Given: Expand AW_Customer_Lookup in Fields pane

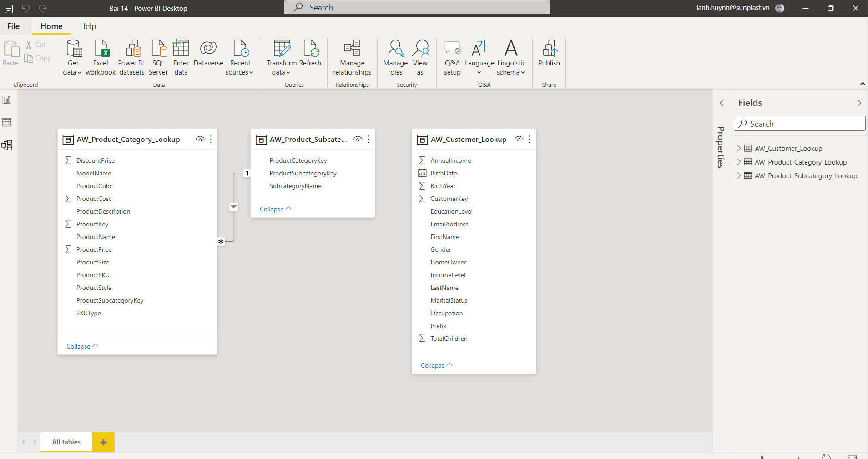Looking at the screenshot, I should point(739,148).
